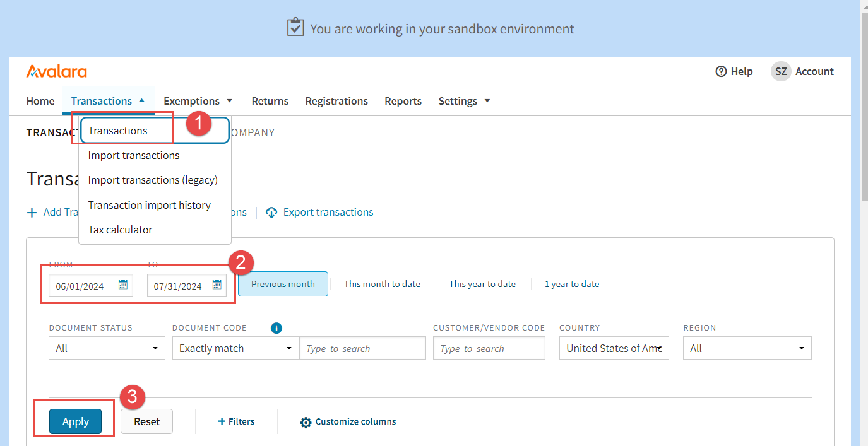Open the Document Status dropdown

(107, 348)
